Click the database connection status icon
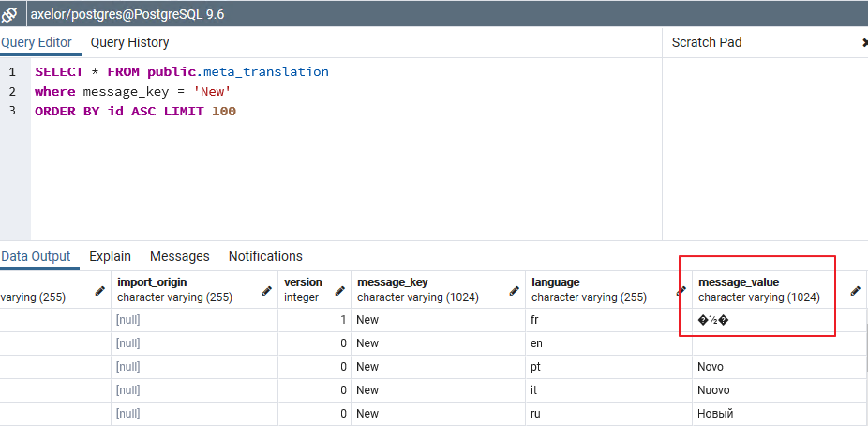Viewport: 868px width, 426px height. tap(9, 14)
